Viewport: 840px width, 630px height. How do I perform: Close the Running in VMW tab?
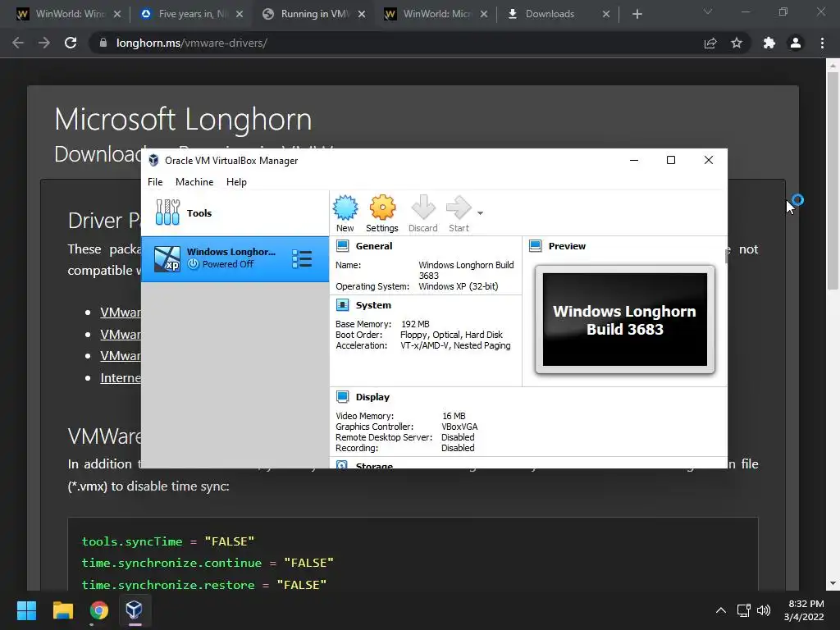point(362,15)
